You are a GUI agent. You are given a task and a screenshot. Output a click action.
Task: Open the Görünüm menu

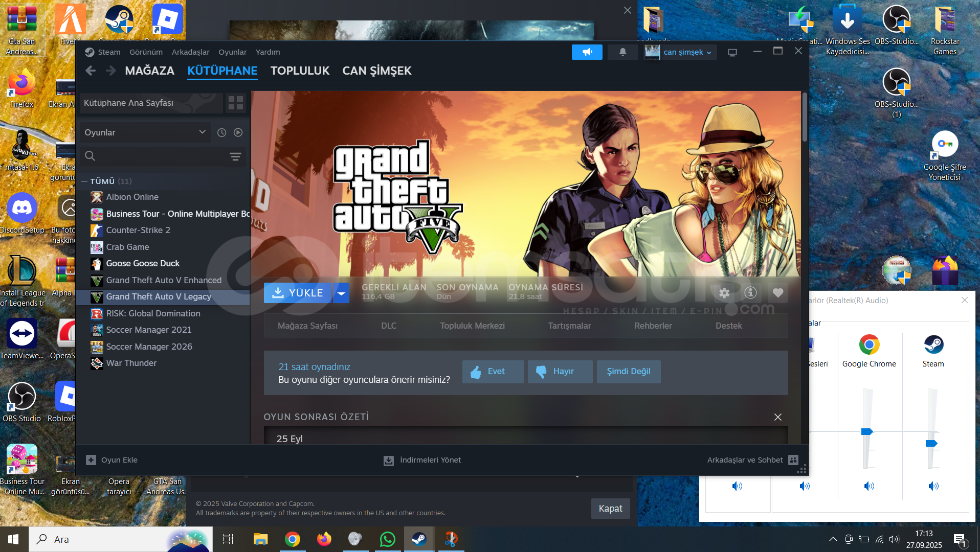point(146,52)
